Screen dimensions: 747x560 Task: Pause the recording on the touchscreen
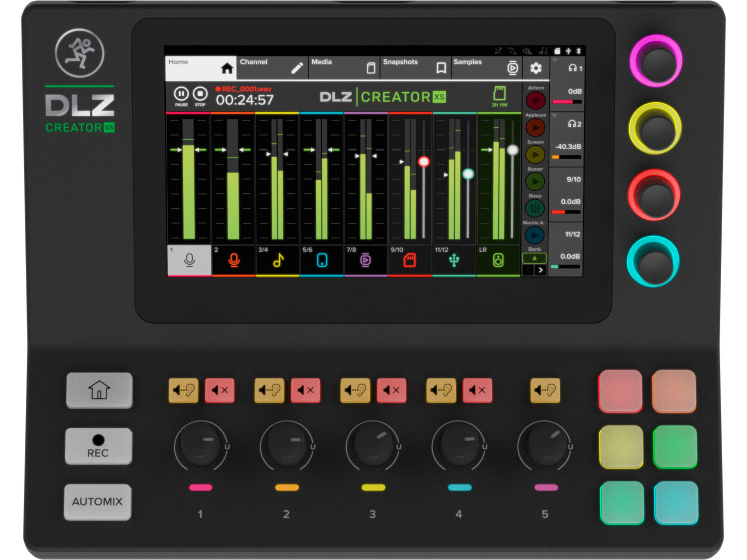[x=181, y=94]
